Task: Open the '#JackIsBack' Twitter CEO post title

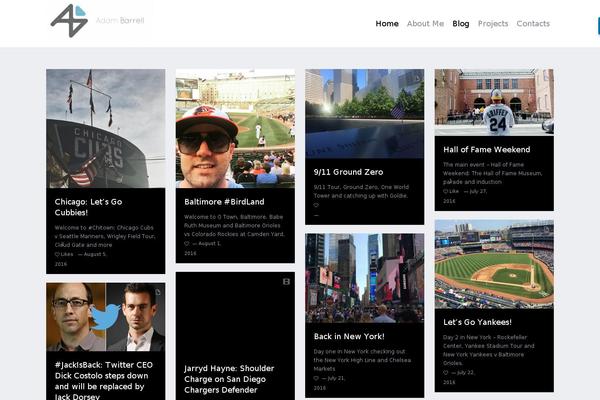Action: pyautogui.click(x=104, y=381)
